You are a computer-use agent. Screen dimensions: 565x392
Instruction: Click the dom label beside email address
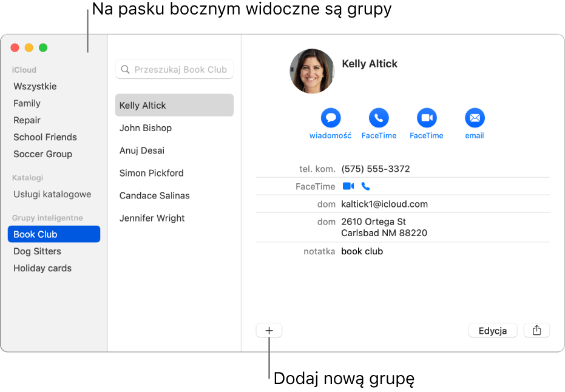pos(326,204)
